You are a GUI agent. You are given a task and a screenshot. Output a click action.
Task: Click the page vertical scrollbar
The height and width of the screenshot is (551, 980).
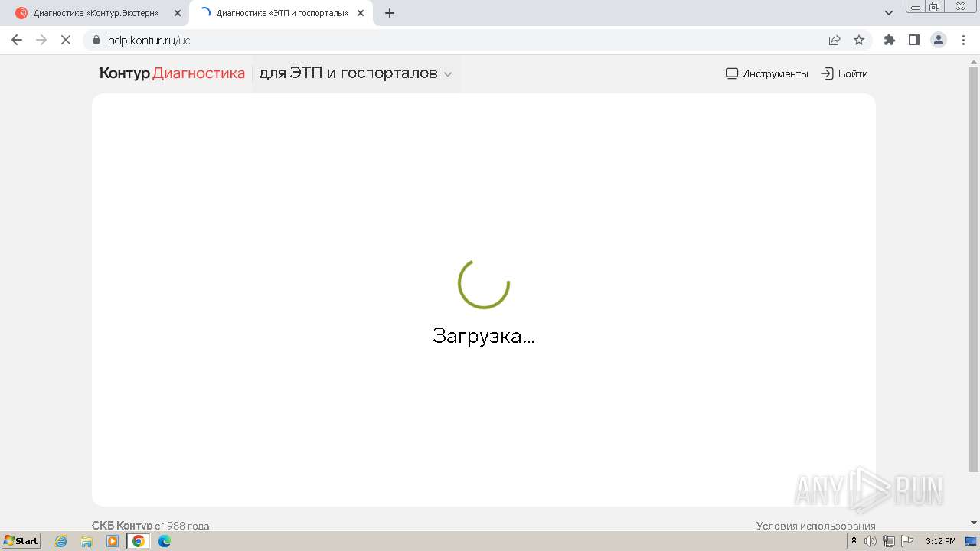point(974,268)
